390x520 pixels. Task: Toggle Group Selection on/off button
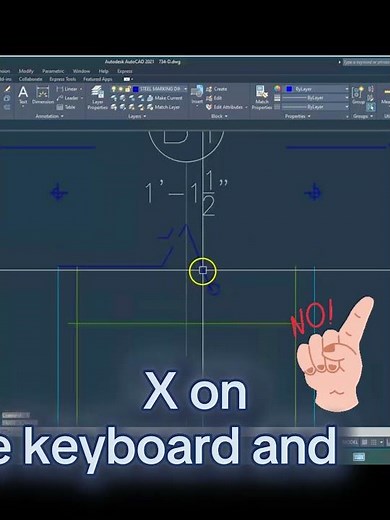371,107
